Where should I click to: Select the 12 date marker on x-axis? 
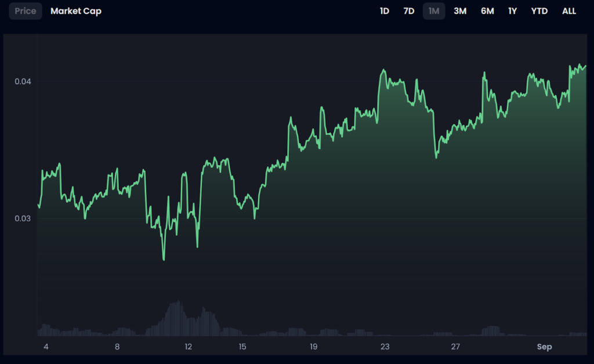[188, 347]
